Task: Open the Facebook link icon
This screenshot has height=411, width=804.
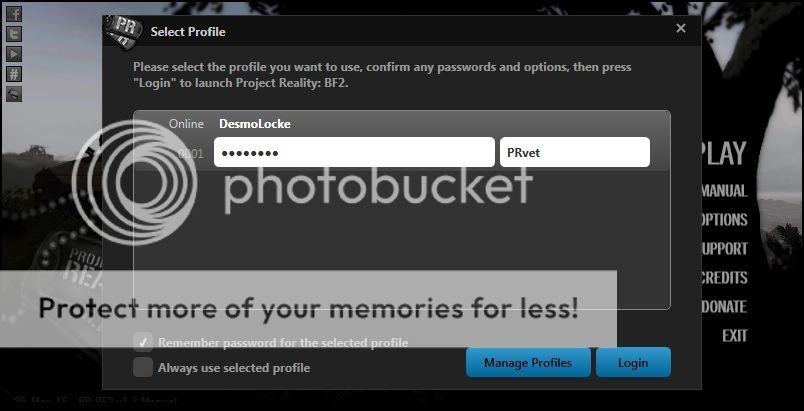Action: [x=14, y=14]
